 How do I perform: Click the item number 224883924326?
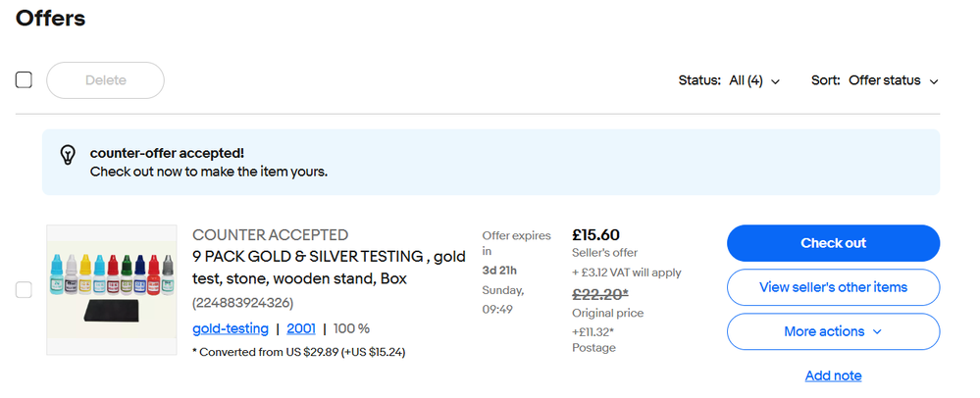[242, 303]
